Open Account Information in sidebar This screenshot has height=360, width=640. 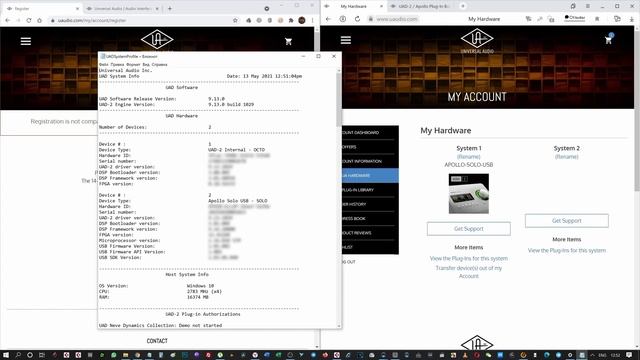coord(369,161)
